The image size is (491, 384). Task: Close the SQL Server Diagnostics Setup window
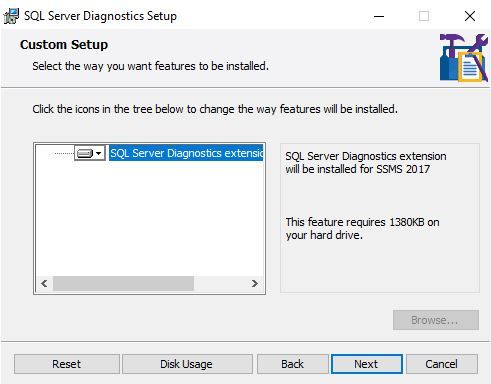pyautogui.click(x=470, y=16)
